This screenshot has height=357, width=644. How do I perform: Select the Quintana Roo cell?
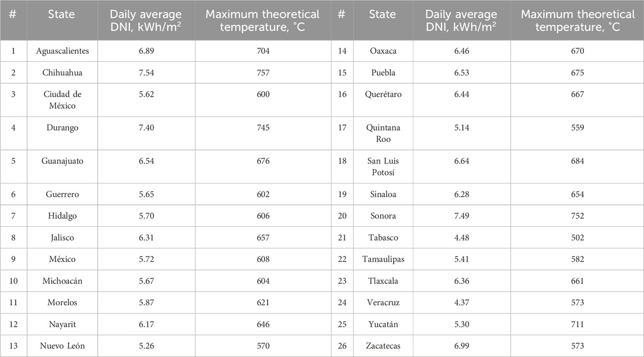click(x=383, y=133)
